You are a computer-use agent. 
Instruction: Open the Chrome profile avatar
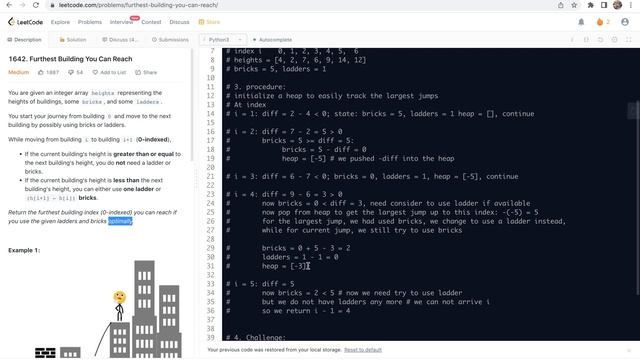pos(617,5)
